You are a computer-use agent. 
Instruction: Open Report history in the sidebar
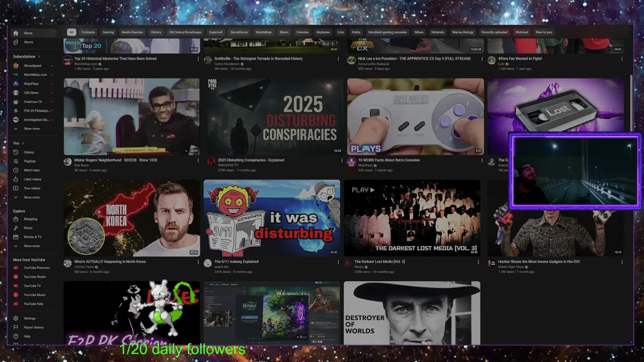(x=34, y=328)
